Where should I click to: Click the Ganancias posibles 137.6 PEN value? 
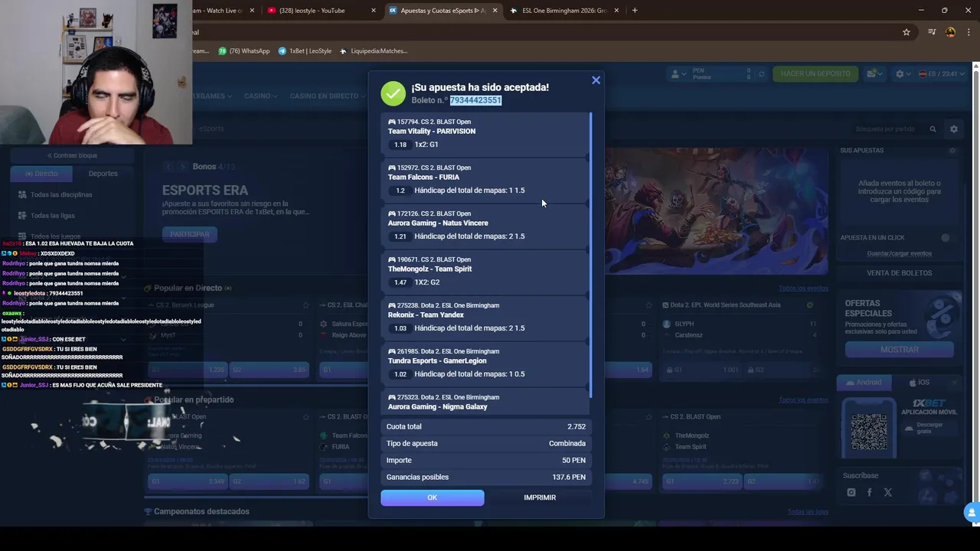[x=569, y=477]
